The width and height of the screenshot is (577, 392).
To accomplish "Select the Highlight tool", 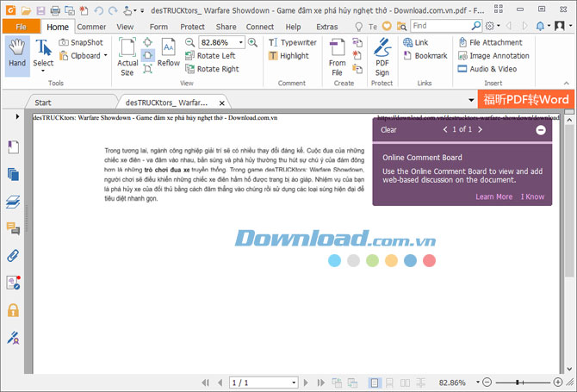I will point(288,56).
